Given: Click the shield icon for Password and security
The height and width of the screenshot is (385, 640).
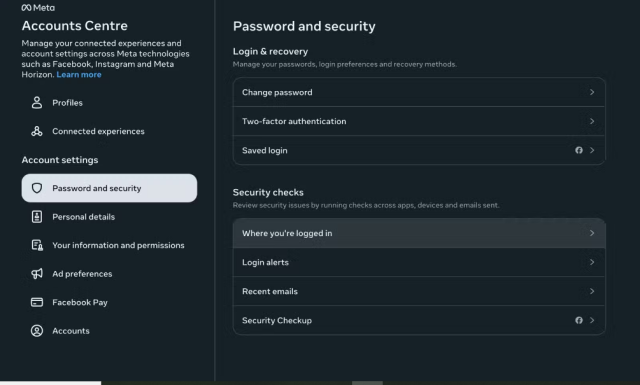Looking at the screenshot, I should pos(37,188).
